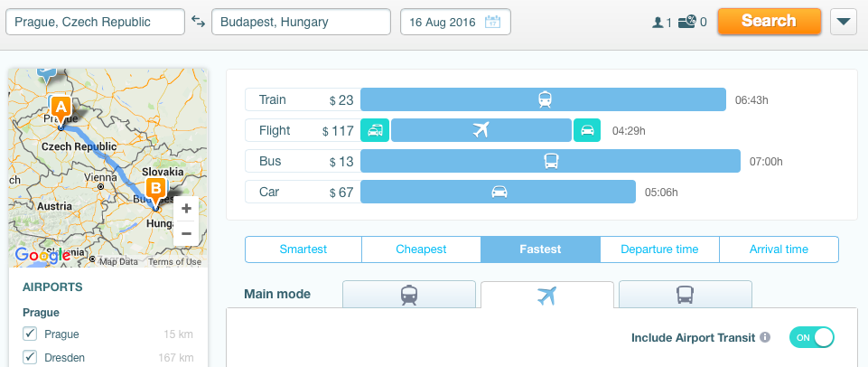Click the orange Search button
Viewport: 868px width, 367px height.
point(769,21)
